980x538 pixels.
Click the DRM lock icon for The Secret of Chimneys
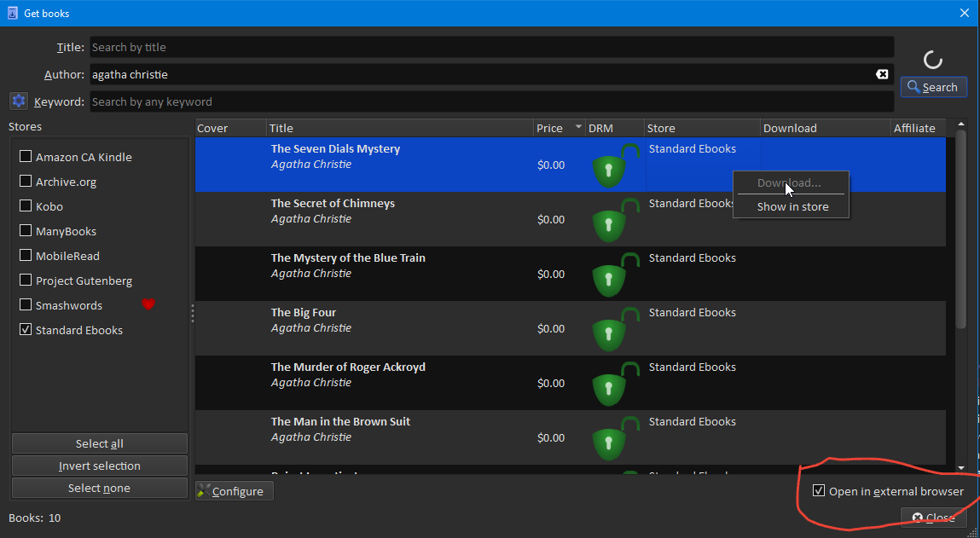615,220
